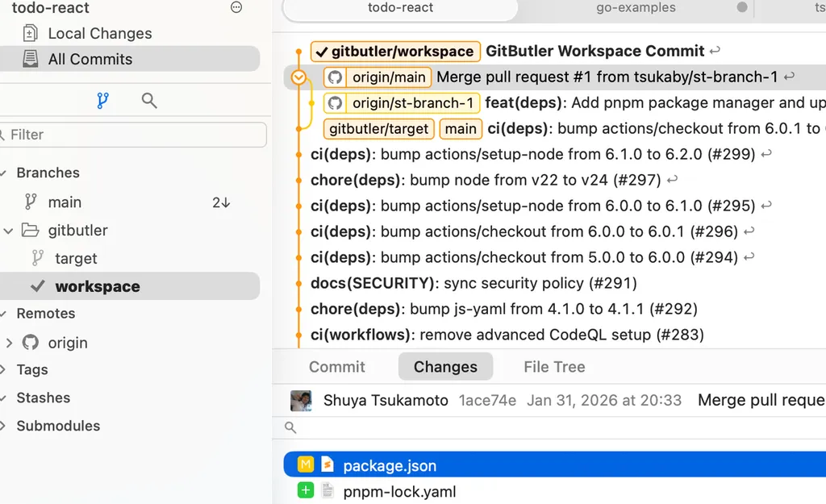826x504 pixels.
Task: Switch to the Commit tab
Action: (336, 367)
